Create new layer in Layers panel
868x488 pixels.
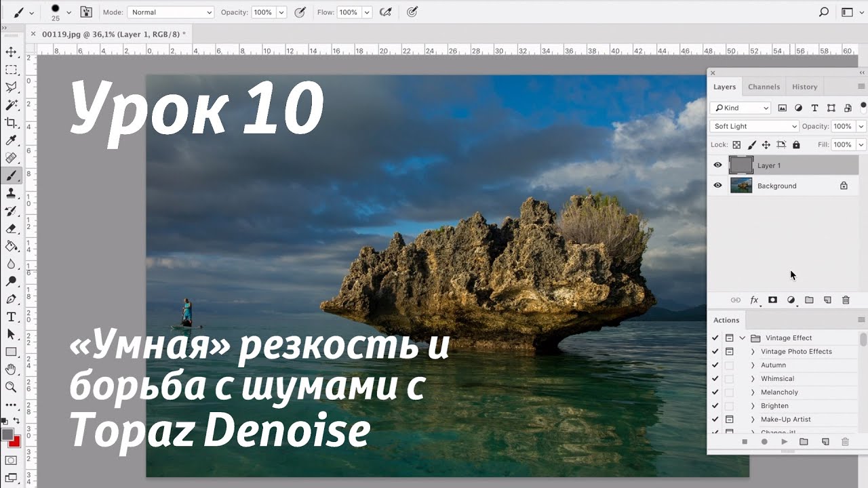click(x=827, y=300)
